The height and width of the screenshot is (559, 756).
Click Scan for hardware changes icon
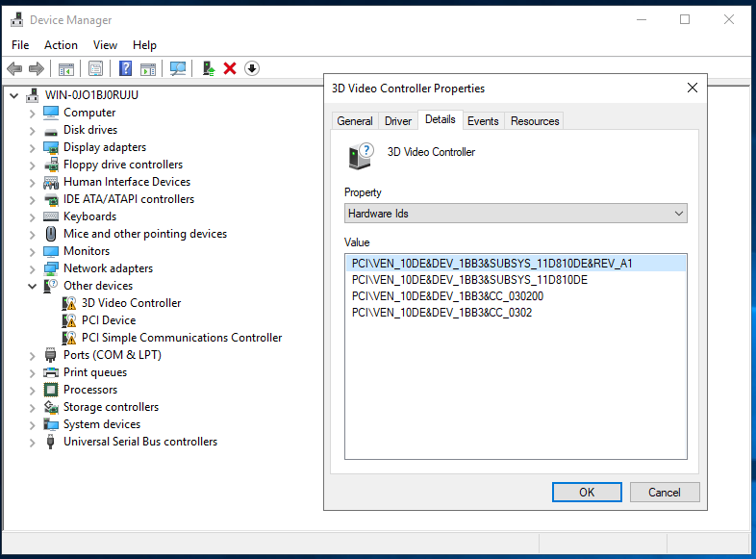(177, 68)
